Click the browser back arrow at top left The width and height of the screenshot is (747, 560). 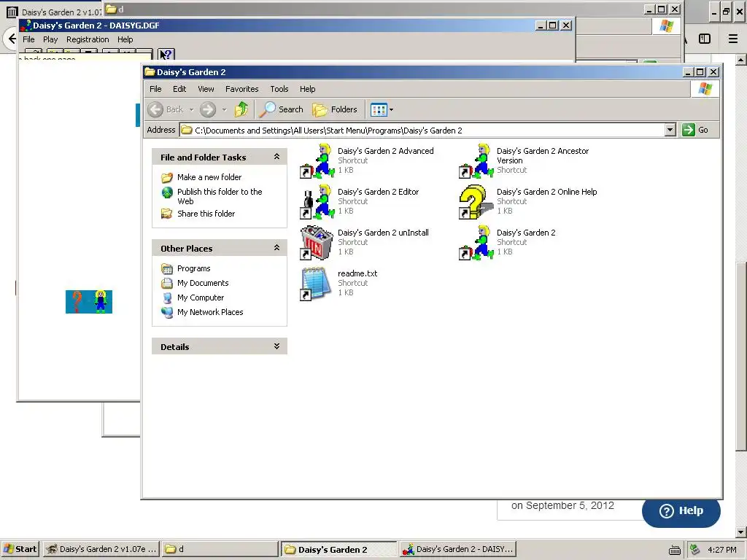(12, 39)
